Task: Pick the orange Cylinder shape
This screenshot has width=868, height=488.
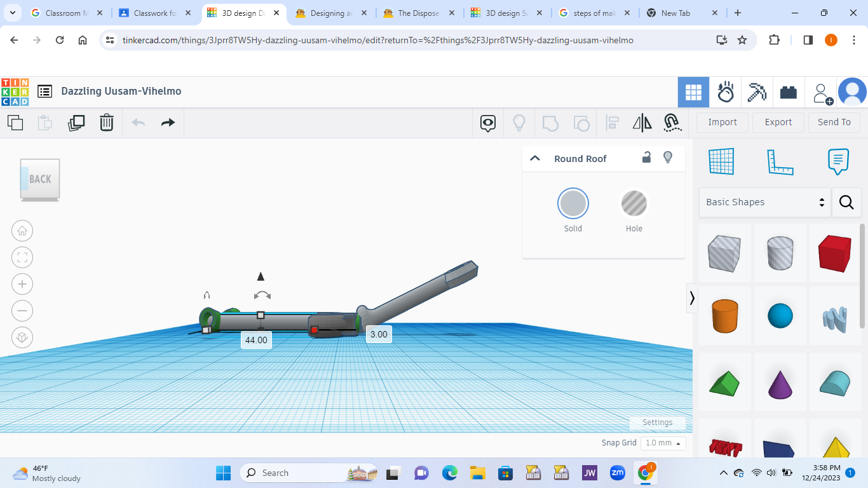Action: [724, 316]
